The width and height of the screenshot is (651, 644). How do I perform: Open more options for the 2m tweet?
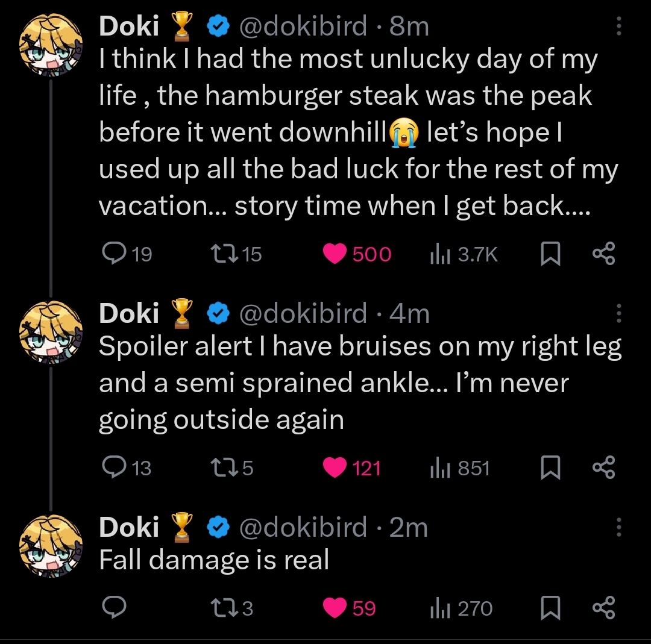pos(618,528)
